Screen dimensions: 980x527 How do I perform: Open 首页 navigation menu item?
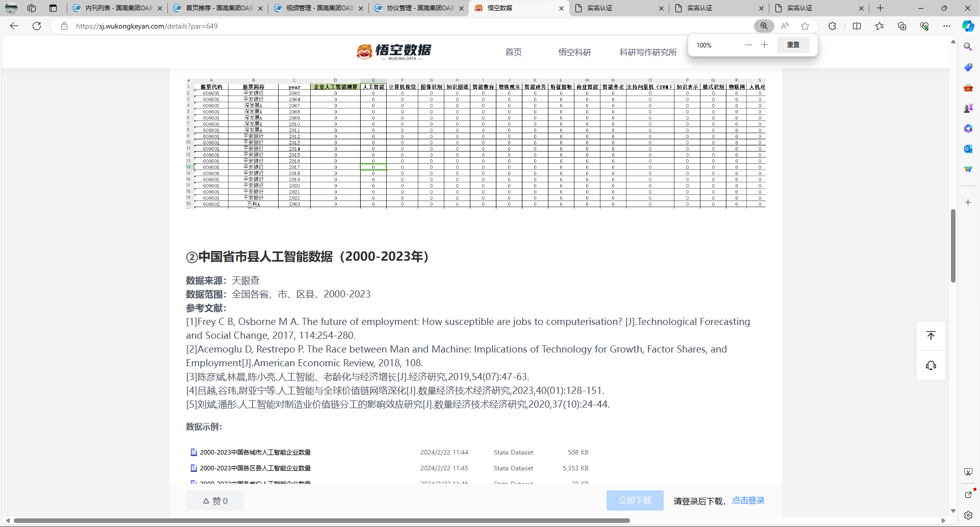point(513,52)
